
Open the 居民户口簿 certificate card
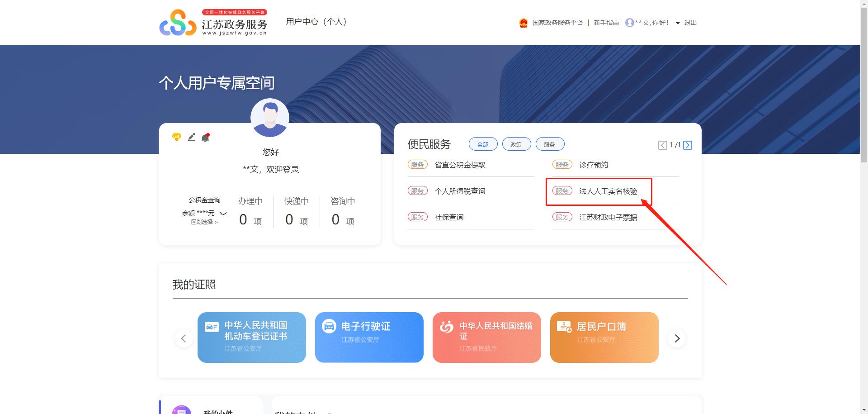[x=604, y=337]
